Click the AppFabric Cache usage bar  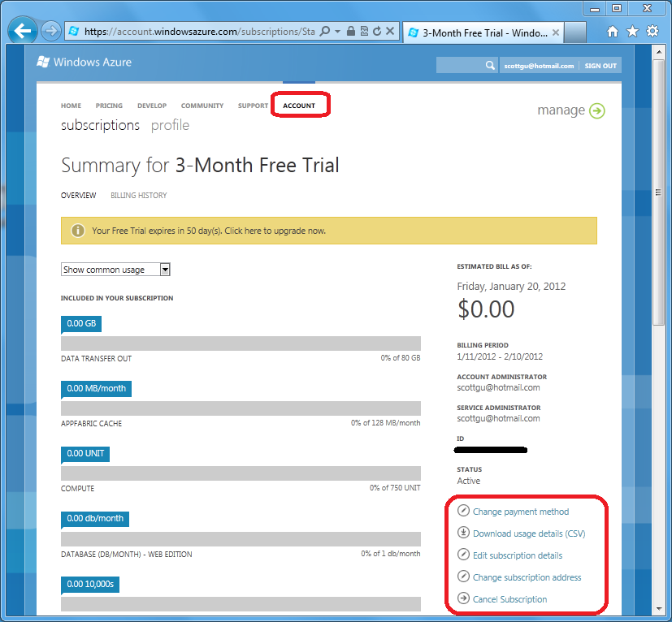[x=241, y=408]
